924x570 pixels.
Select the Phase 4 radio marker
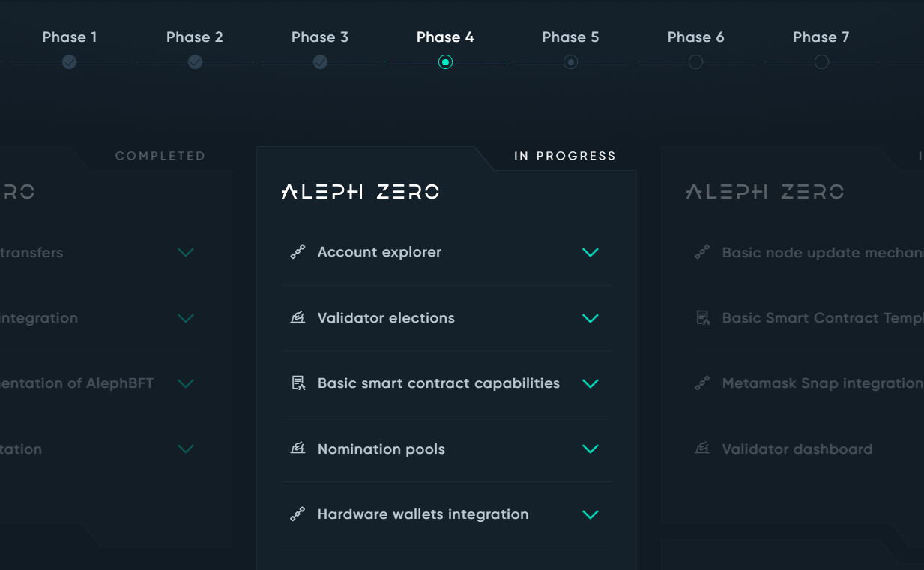pyautogui.click(x=445, y=62)
